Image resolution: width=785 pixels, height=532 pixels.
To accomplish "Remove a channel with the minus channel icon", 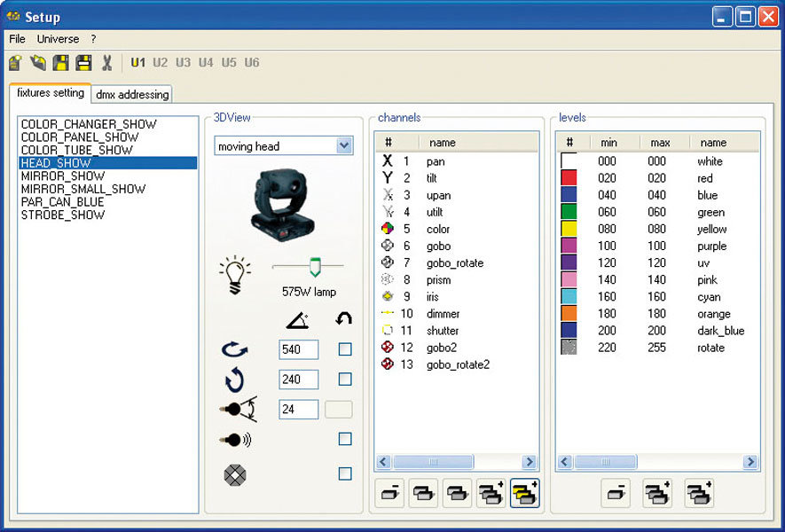I will click(389, 493).
